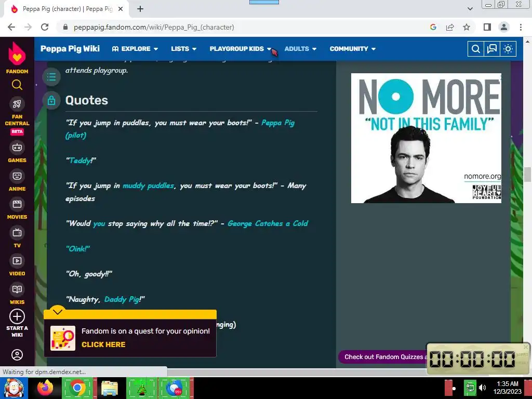
Task: Click the Start a Wiki plus icon
Action: 17,316
